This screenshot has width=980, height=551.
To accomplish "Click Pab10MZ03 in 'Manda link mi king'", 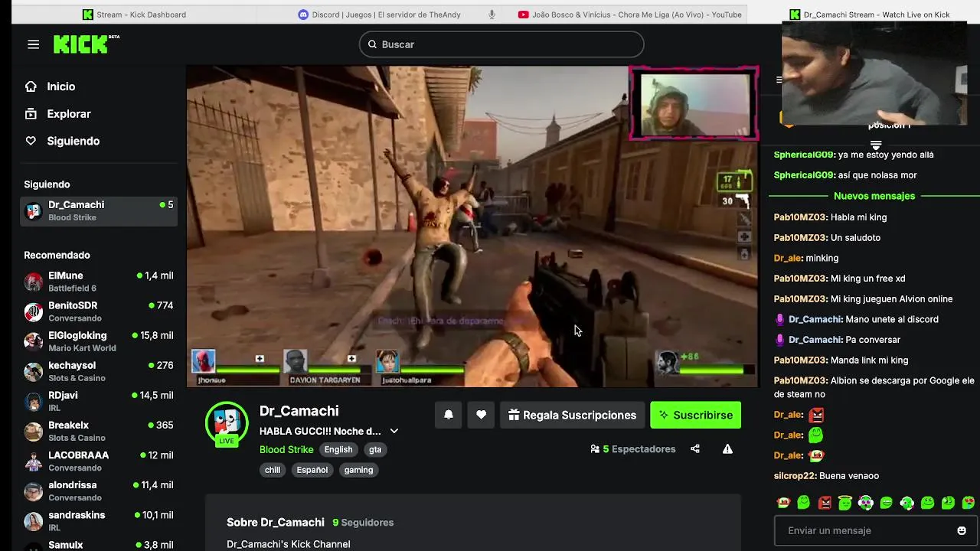I will coord(801,360).
